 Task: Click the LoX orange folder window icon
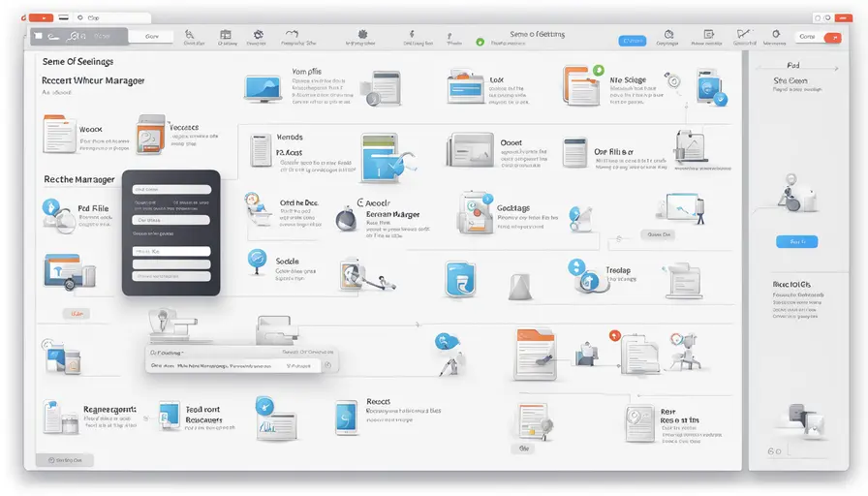click(x=464, y=88)
